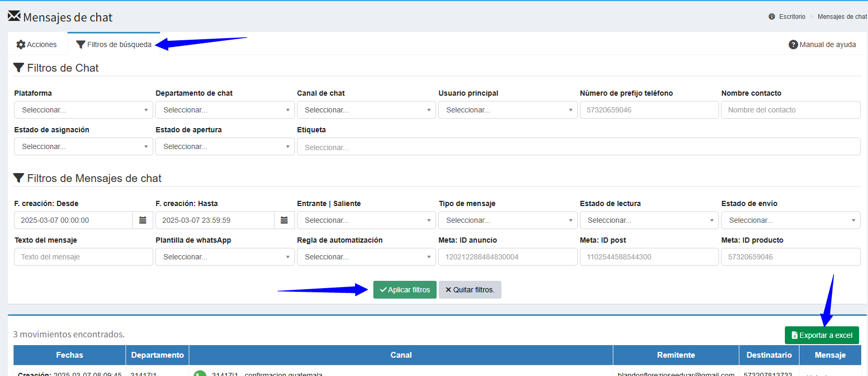868x376 pixels.
Task: Open the Entrante | Saliente dropdown
Action: tap(367, 220)
